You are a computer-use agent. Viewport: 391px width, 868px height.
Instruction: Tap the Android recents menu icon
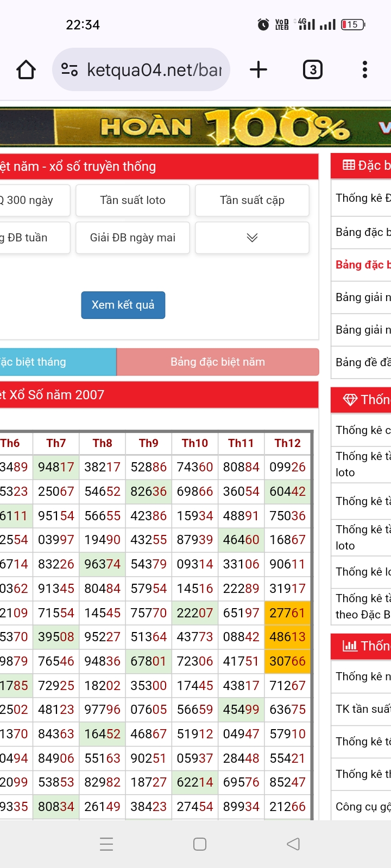[106, 844]
